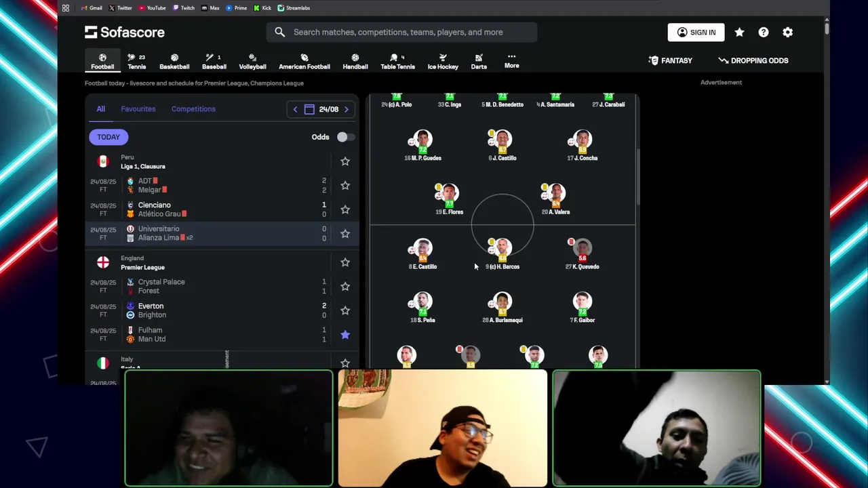
Task: Select player A. Burlamaqui in lineup
Action: tap(502, 307)
